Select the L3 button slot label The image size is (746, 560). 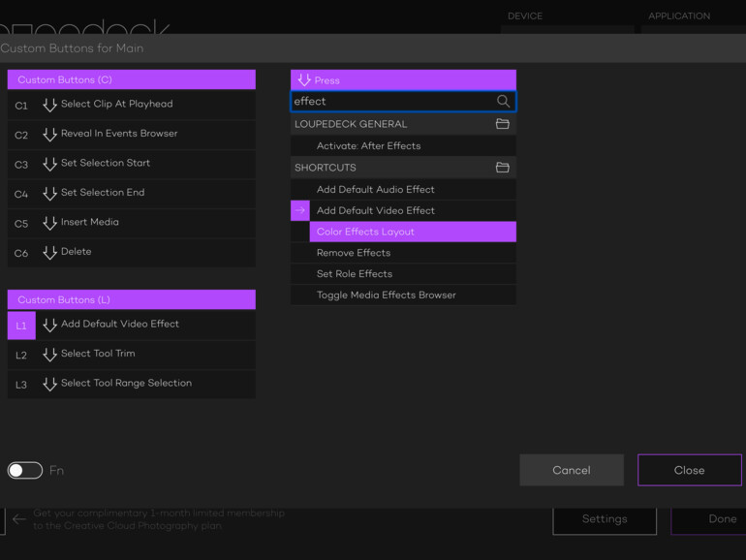coord(21,385)
